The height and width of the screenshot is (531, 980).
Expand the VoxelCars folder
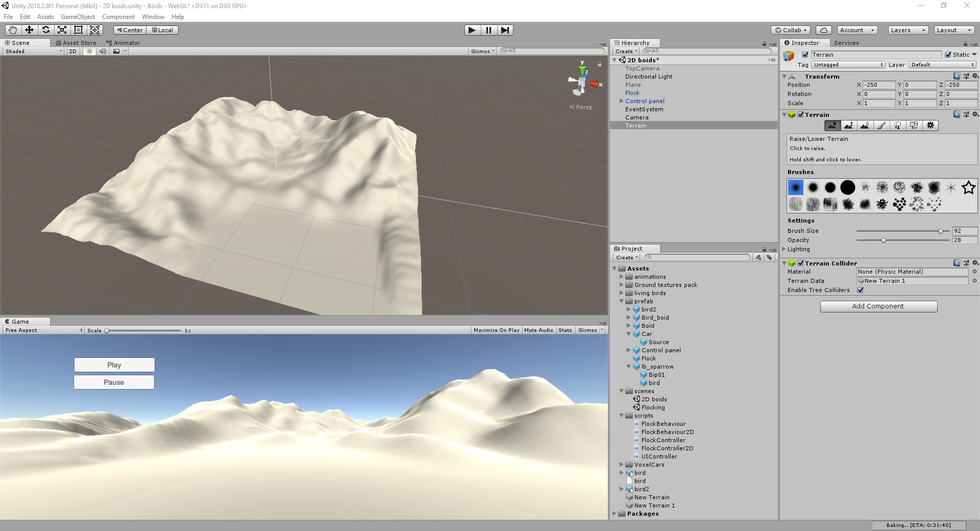621,465
